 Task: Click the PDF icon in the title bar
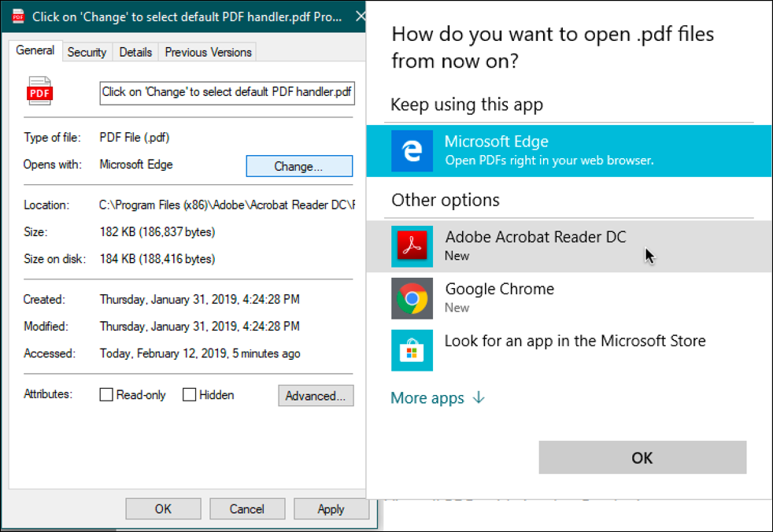pos(15,16)
